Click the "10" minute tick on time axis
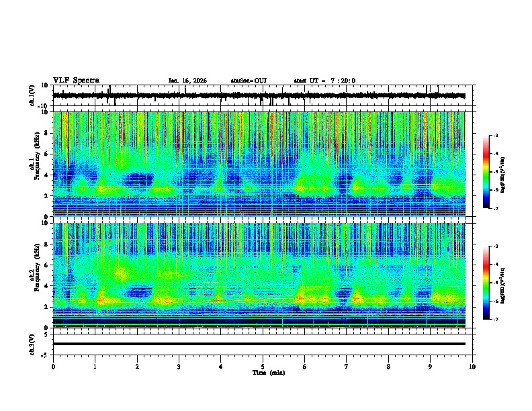This screenshot has height=411, width=532. (472, 367)
